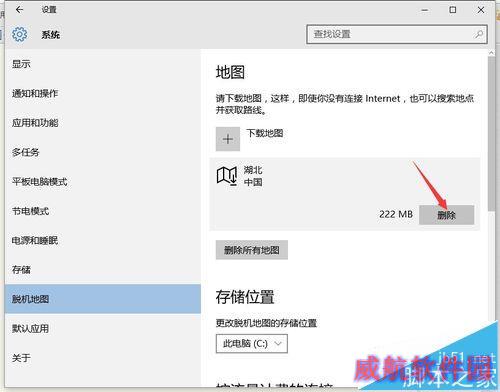Click the 中国 country text
The height and width of the screenshot is (392, 500).
tap(253, 182)
